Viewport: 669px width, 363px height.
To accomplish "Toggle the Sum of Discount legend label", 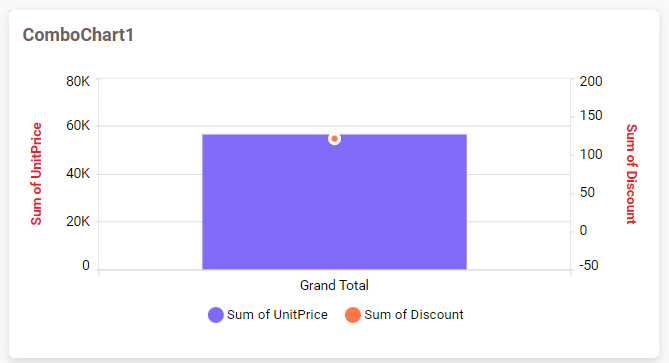I will tap(414, 315).
